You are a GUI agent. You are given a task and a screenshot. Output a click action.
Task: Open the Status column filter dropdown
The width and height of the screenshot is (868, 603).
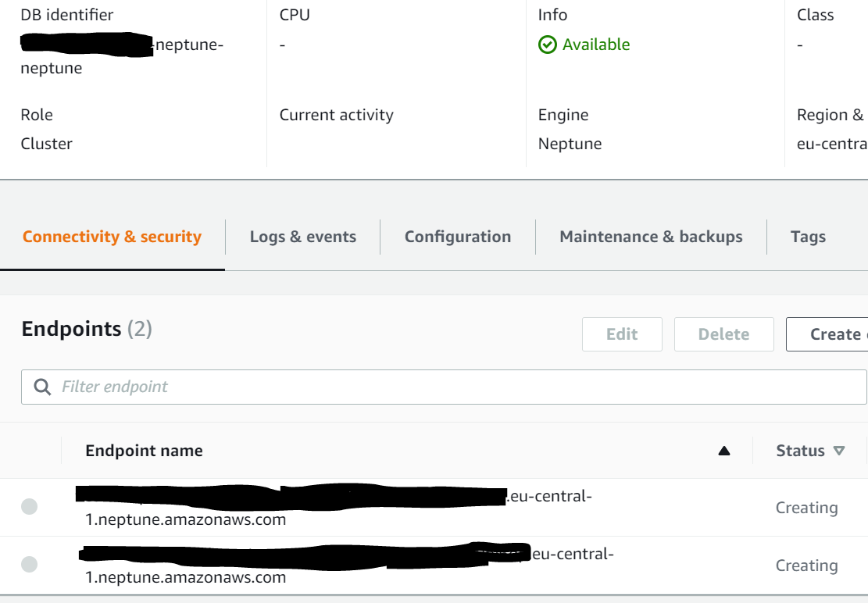[840, 451]
